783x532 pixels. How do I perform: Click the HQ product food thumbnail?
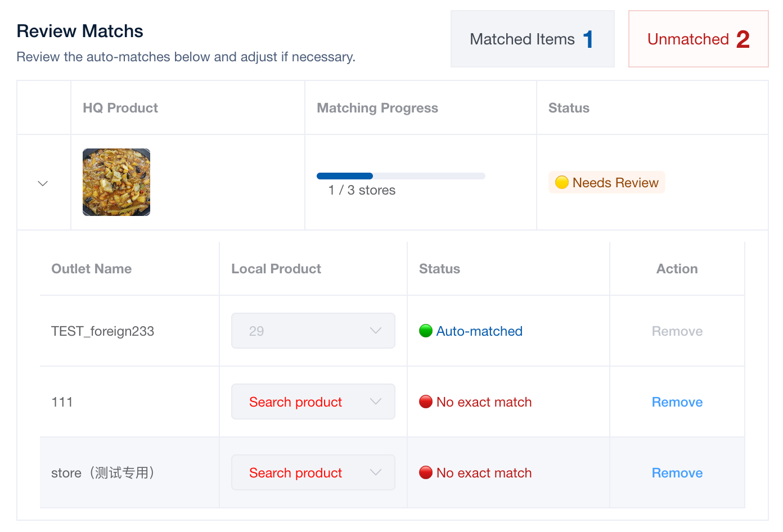click(x=116, y=182)
